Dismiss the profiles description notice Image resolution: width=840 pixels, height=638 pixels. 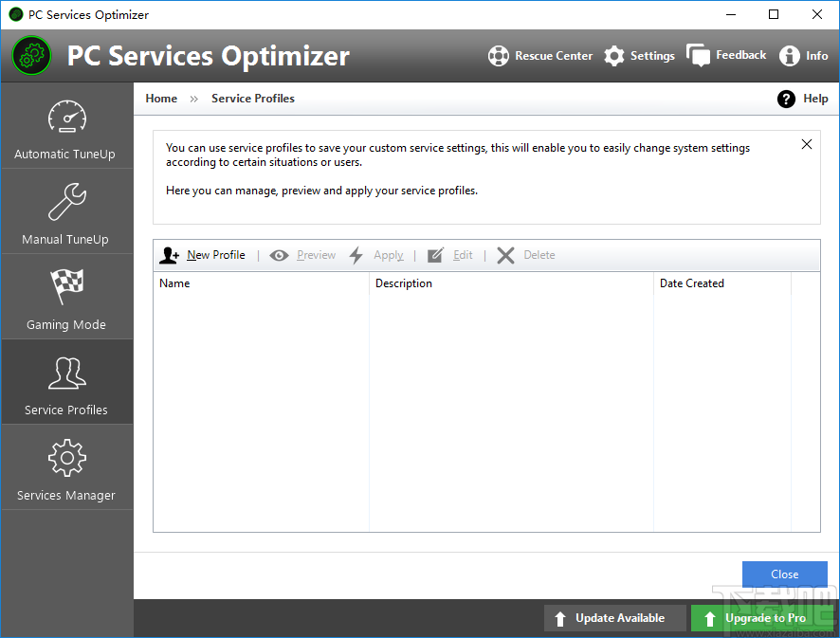[806, 144]
